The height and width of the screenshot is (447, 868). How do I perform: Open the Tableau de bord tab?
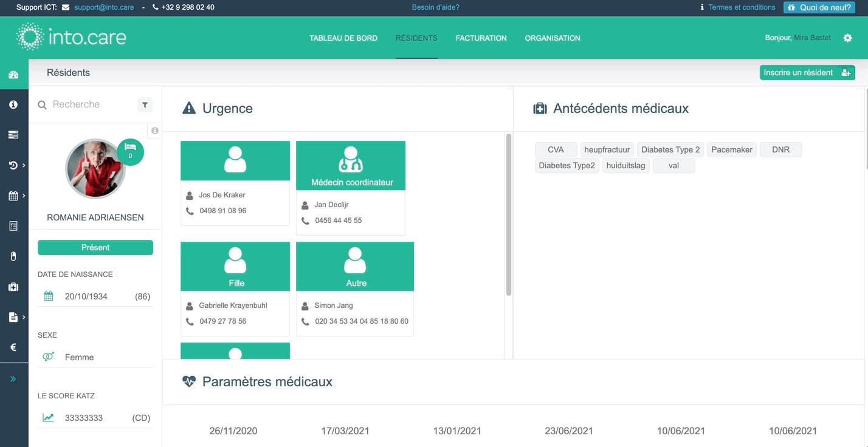343,38
